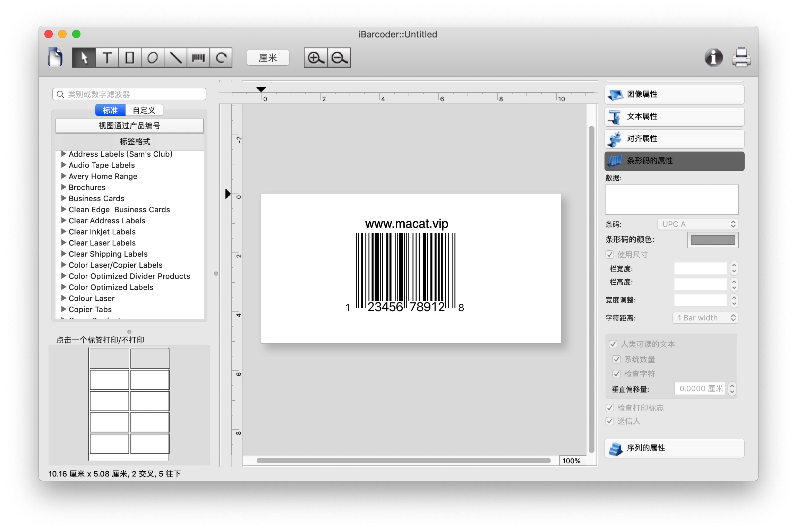797x532 pixels.
Task: Toggle the 人类可读的文本 checkbox
Action: [x=613, y=344]
